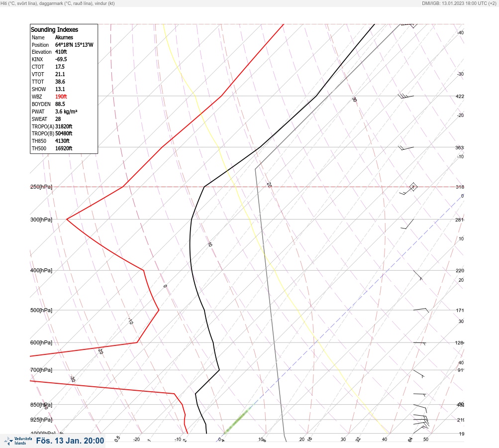Click the '400[hPa]' pressure label

41,270
